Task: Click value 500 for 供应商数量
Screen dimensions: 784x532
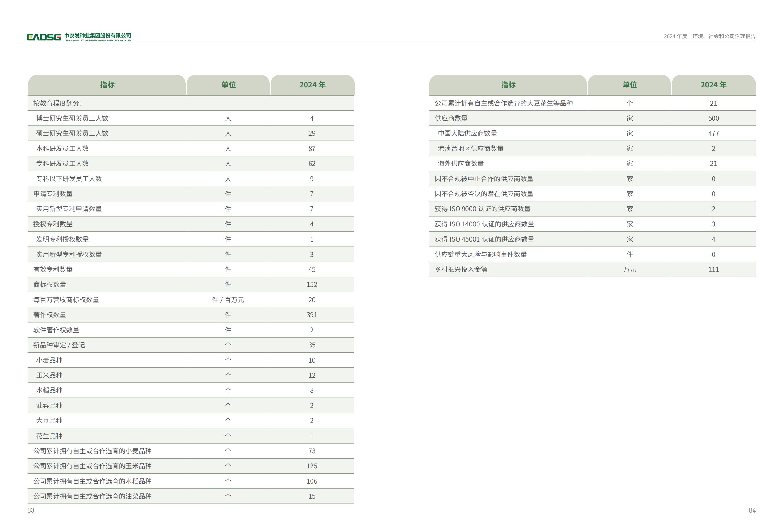Action: point(713,119)
